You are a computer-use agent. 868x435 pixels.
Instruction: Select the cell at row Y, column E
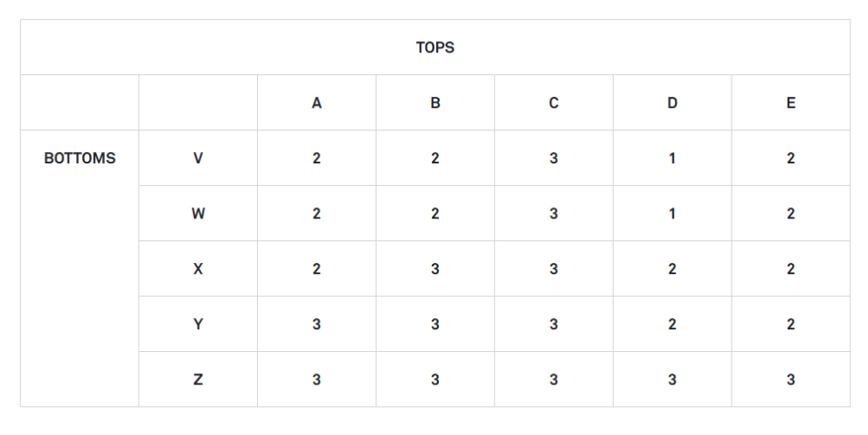click(x=790, y=324)
